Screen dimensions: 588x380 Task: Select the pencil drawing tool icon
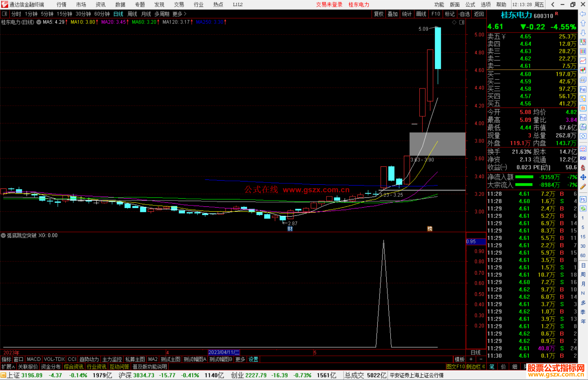(583, 187)
